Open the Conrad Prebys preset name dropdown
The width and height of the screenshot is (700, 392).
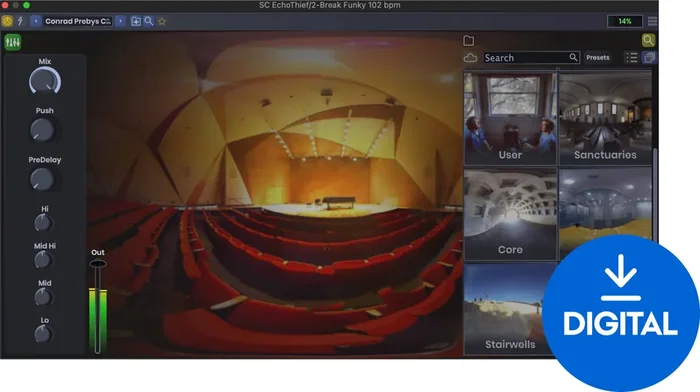[78, 21]
